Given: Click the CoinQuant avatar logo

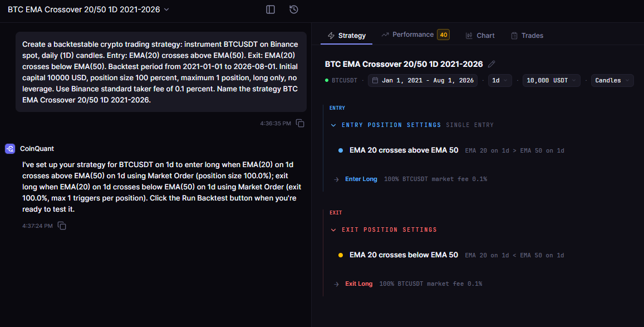Looking at the screenshot, I should pyautogui.click(x=10, y=149).
